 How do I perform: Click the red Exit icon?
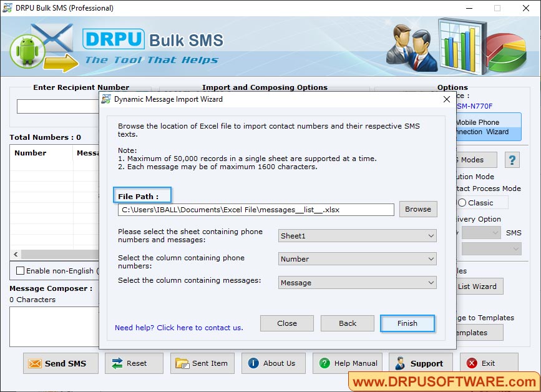(472, 363)
